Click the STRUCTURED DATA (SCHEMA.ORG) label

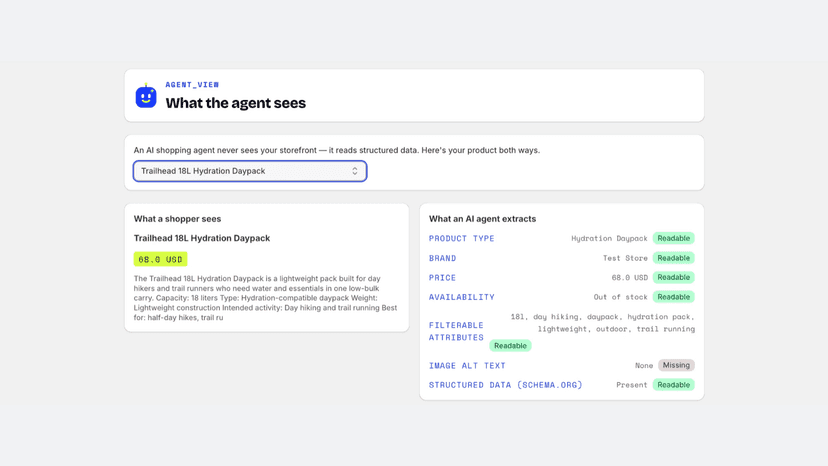coord(505,385)
